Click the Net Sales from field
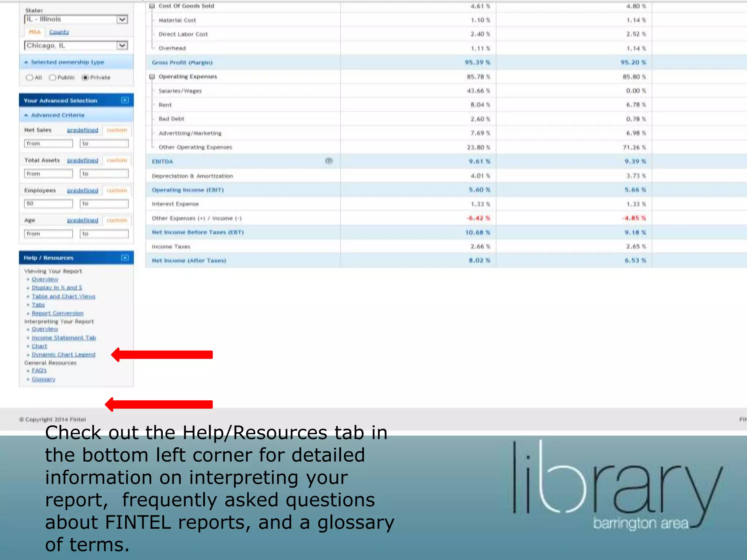 pos(49,144)
